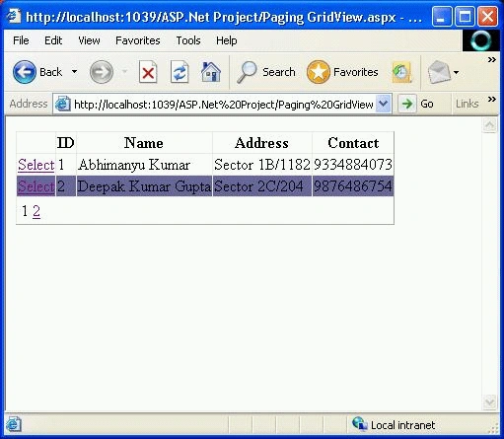Refresh the page using Refresh icon
The image size is (504, 439).
tap(180, 72)
